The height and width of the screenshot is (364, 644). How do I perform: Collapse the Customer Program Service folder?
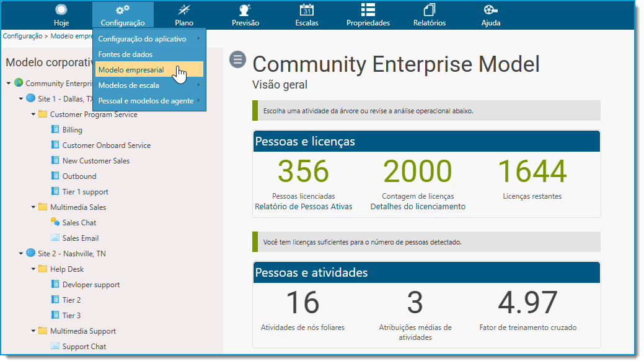click(33, 115)
